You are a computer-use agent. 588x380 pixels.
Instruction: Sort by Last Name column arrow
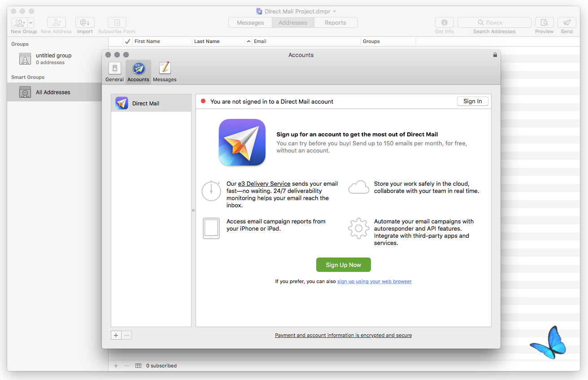(x=249, y=41)
